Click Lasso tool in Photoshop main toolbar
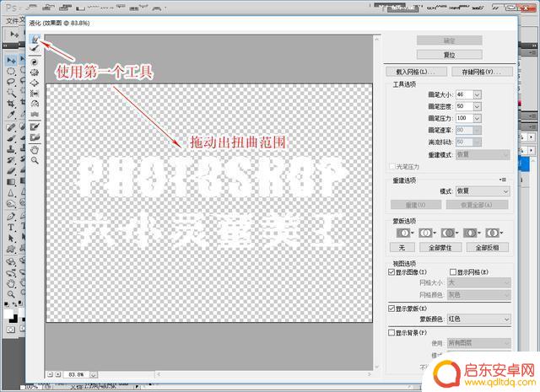Viewport: 540px width, 392px height. click(11, 82)
